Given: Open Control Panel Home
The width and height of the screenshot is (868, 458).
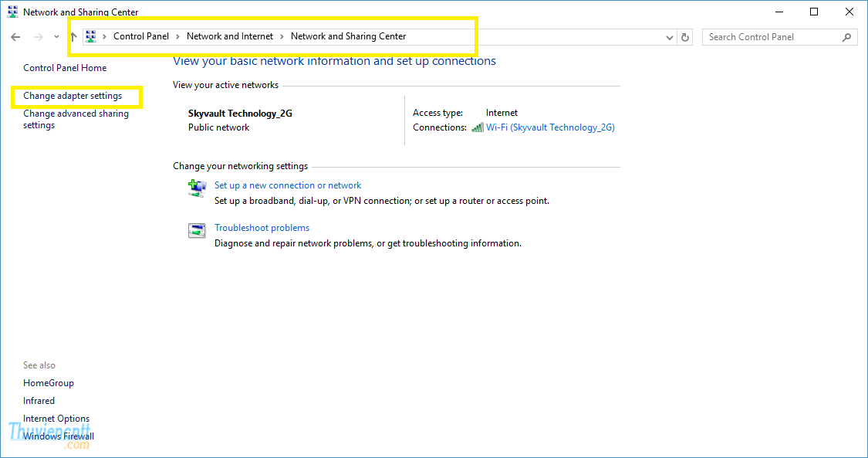Looking at the screenshot, I should (x=65, y=67).
